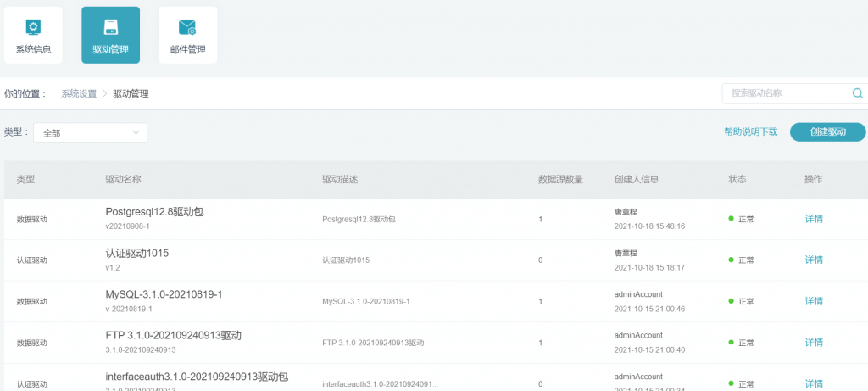Image resolution: width=868 pixels, height=391 pixels.
Task: Click the 系统信息 monitor gear icon
Action: point(33,26)
